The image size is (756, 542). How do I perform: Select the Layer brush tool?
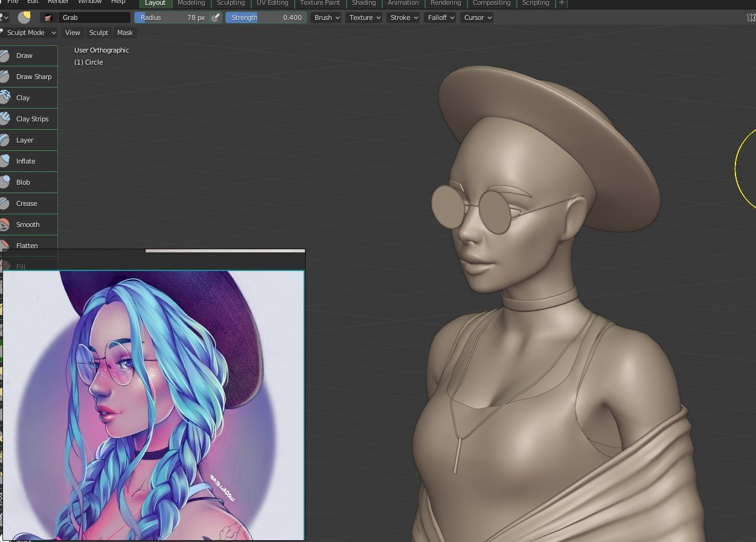(x=28, y=140)
